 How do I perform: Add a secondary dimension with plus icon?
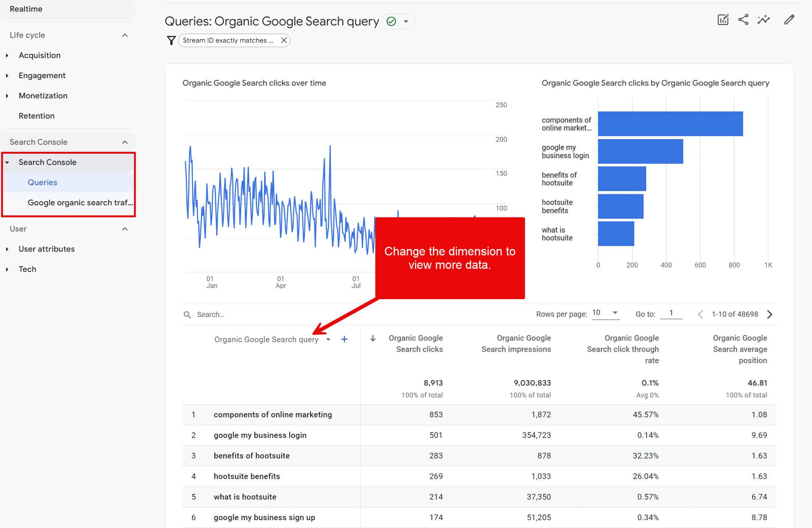point(344,339)
